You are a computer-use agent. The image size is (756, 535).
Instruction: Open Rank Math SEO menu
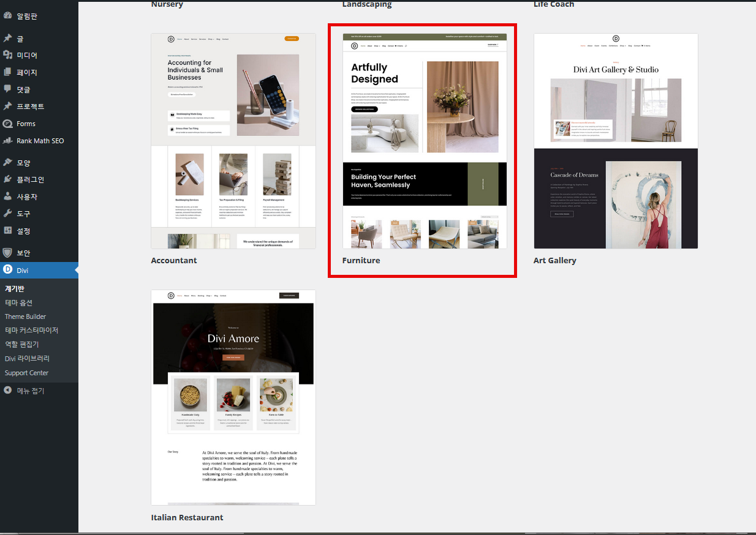click(x=39, y=141)
